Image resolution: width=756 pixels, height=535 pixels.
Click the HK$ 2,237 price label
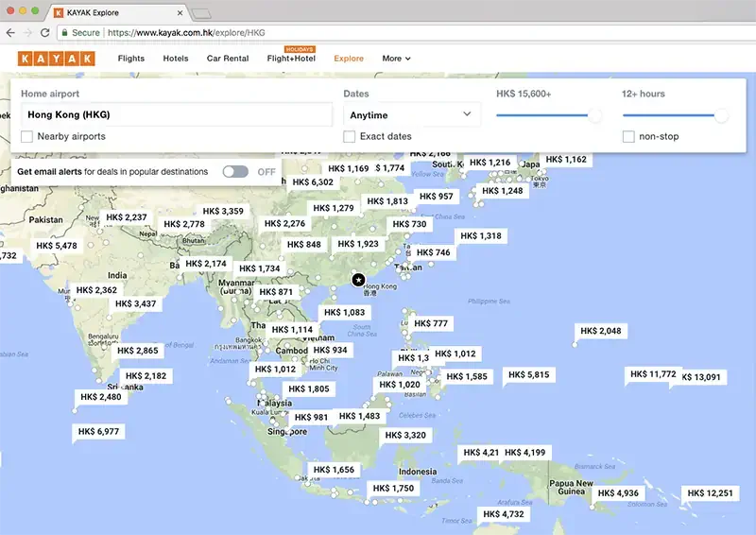(x=127, y=217)
